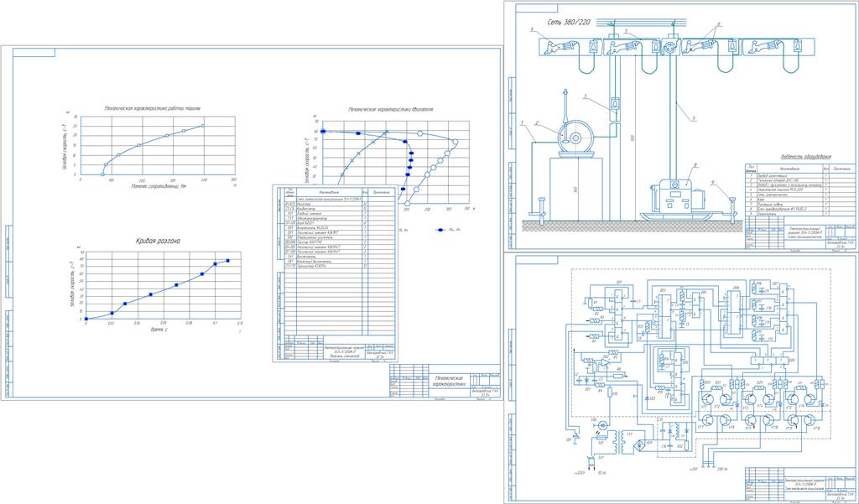The width and height of the screenshot is (859, 504).
Task: Select the last data point of the acceleration curve
Action: click(x=228, y=260)
